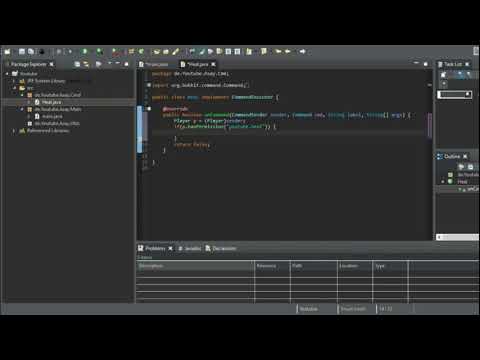The width and height of the screenshot is (480, 360).
Task: Minimize the editor area
Action: tap(416, 63)
